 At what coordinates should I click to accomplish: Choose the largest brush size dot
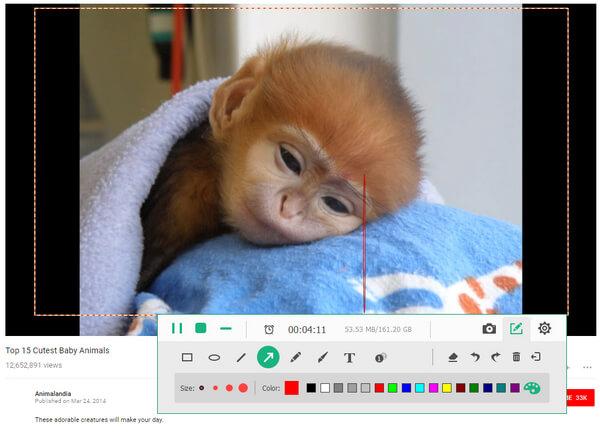pos(243,388)
